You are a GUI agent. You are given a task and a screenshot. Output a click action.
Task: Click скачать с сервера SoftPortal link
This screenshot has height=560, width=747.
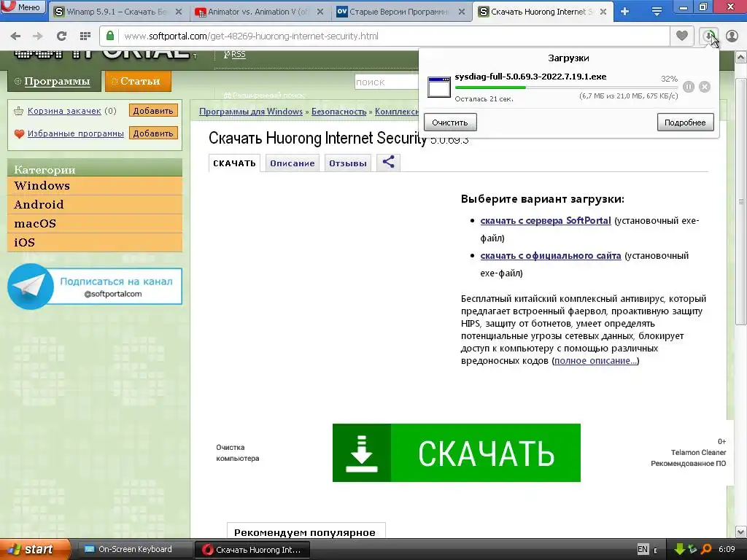coord(546,220)
